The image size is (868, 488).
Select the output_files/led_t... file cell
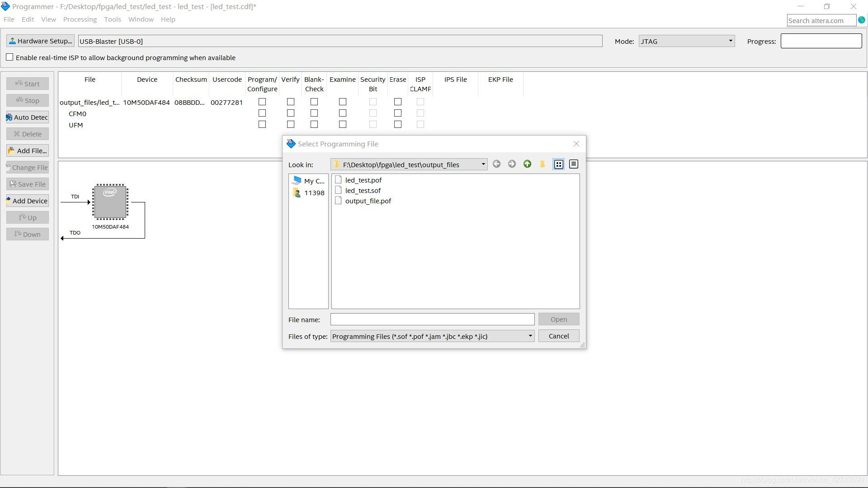(90, 103)
